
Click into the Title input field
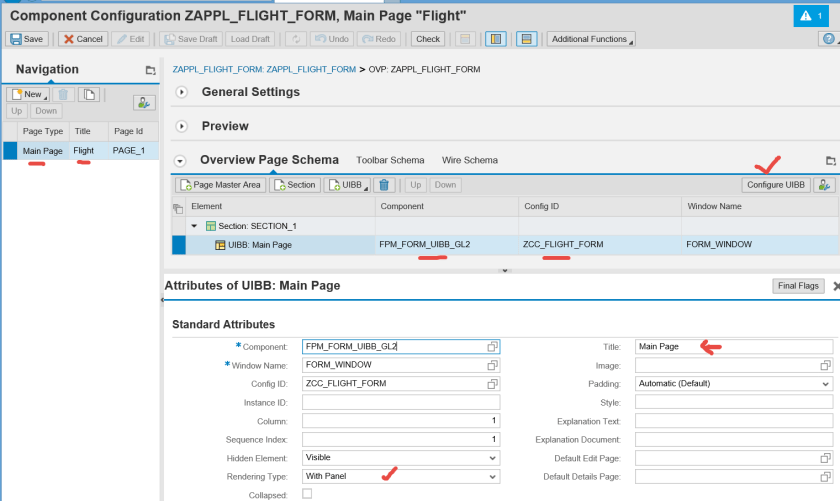pos(733,346)
